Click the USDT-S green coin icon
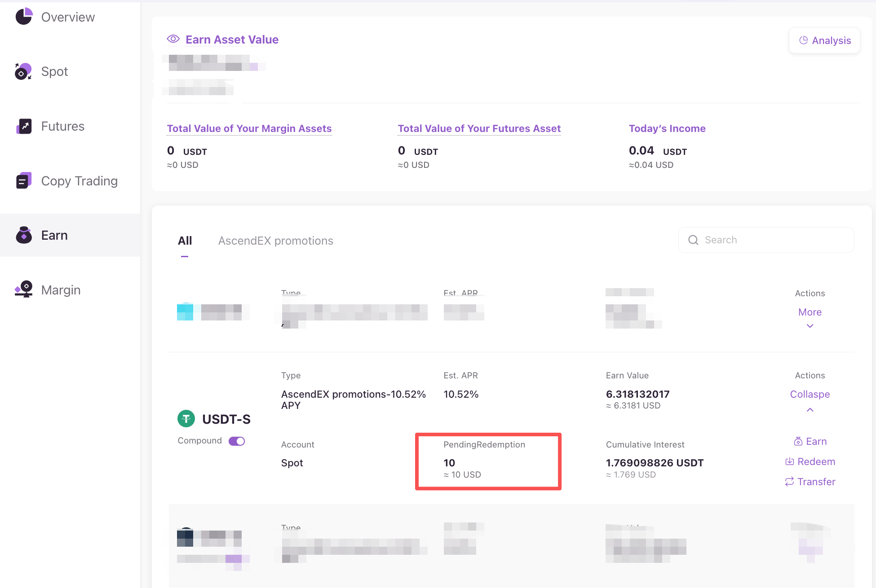The height and width of the screenshot is (588, 876). click(186, 419)
